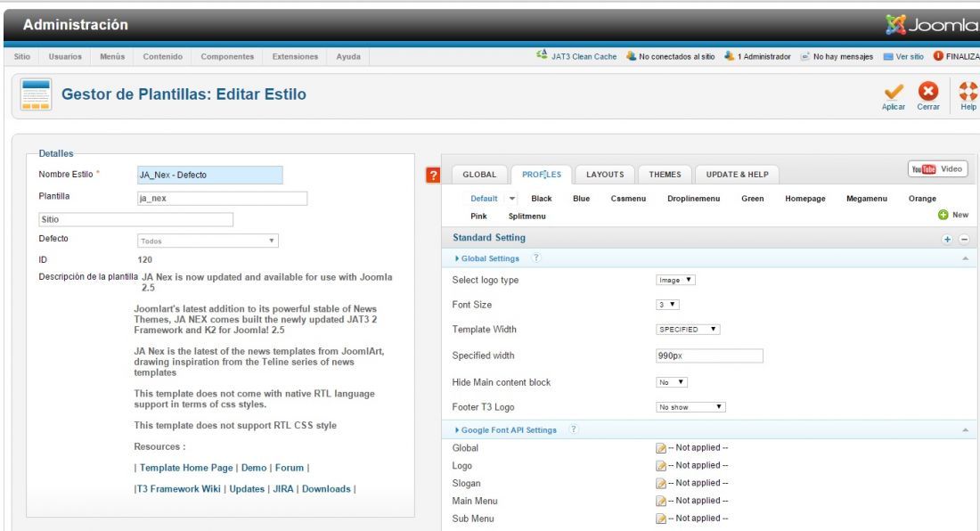
Task: Click the 1 Administrador users icon
Action: click(x=729, y=55)
